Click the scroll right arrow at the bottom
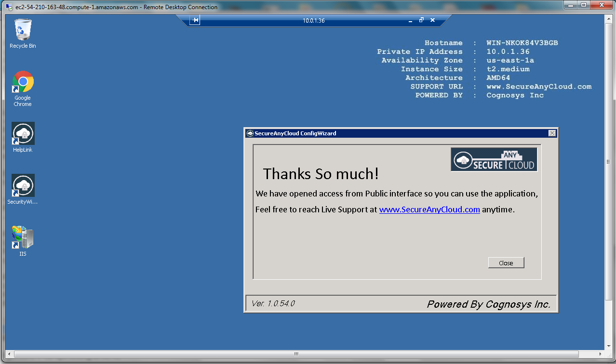The height and width of the screenshot is (364, 616). coord(600,354)
